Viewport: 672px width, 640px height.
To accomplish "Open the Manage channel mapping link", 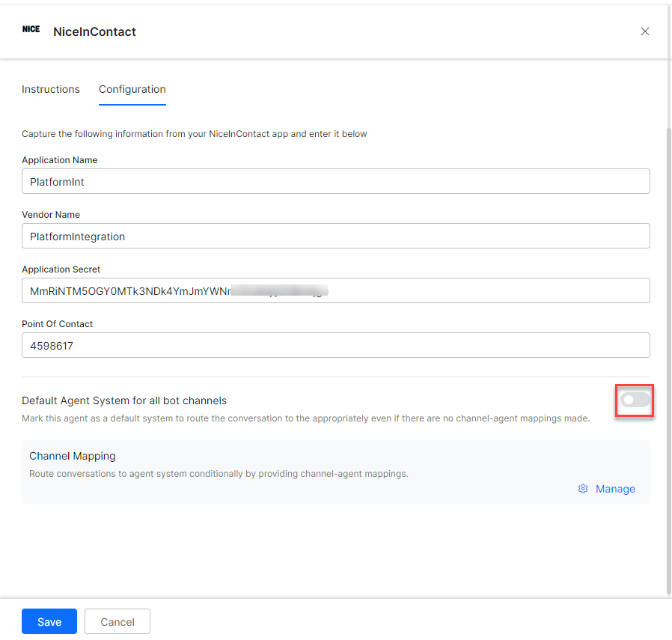I will pos(614,489).
